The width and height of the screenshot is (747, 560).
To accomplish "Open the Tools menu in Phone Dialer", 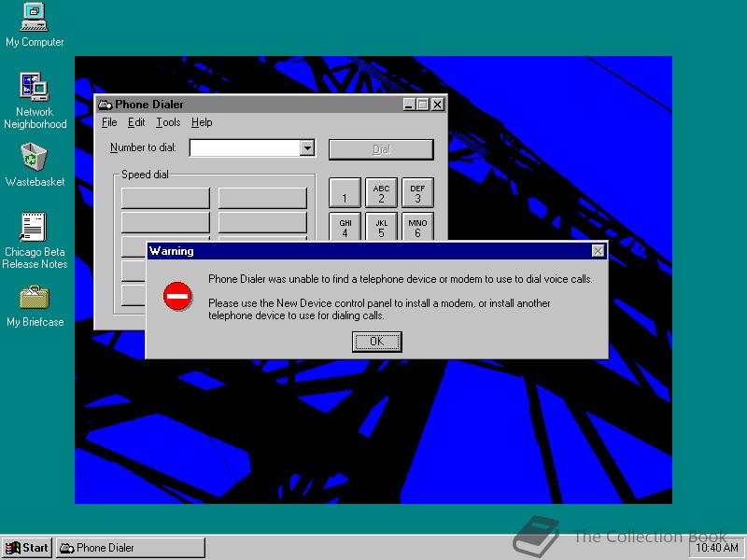I will [x=168, y=122].
